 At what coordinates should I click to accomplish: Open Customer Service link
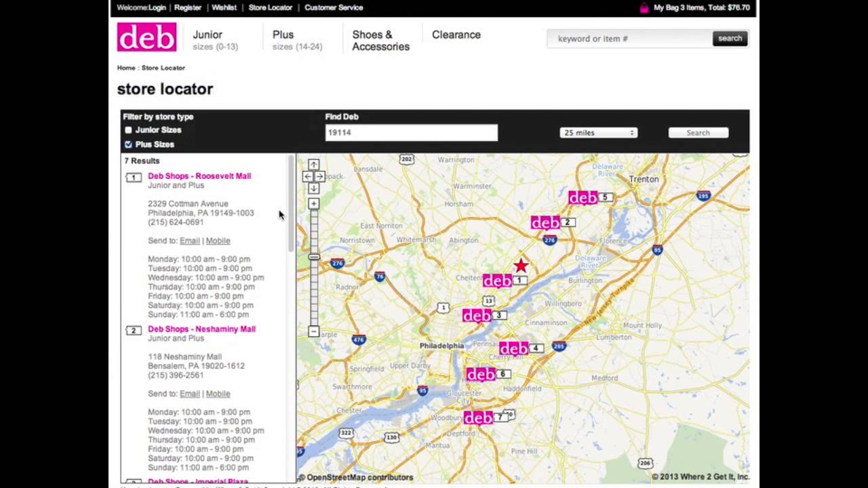click(334, 7)
